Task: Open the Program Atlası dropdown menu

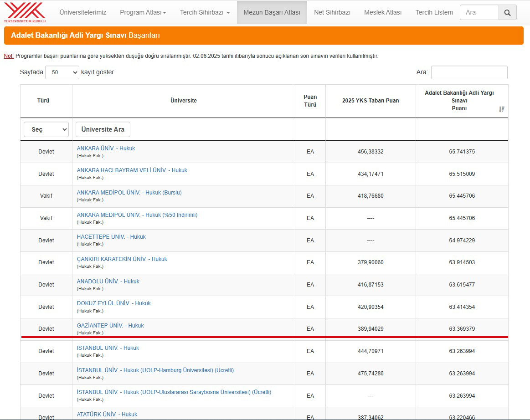Action: pyautogui.click(x=143, y=12)
